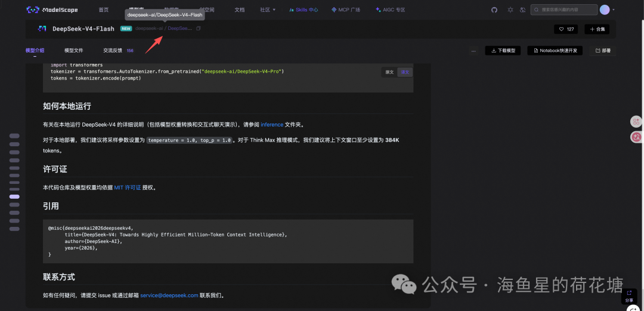Open the truncated DeepSee… breadcrumb link
This screenshot has height=311, width=644.
(x=180, y=29)
